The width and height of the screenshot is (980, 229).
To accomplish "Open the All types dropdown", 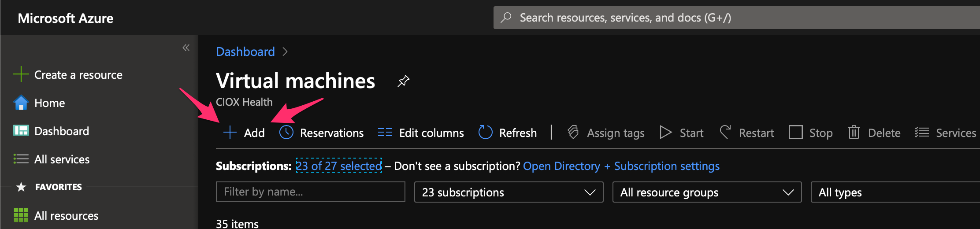I will 895,192.
